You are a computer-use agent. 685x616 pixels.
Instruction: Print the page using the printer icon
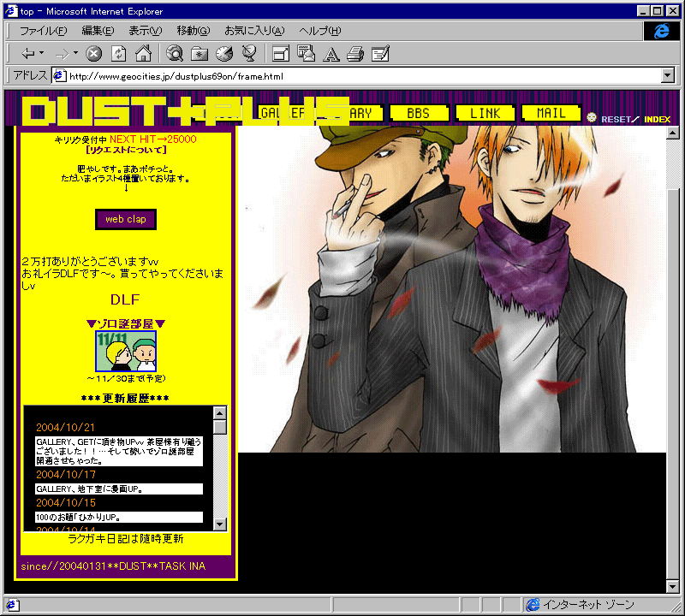(355, 54)
